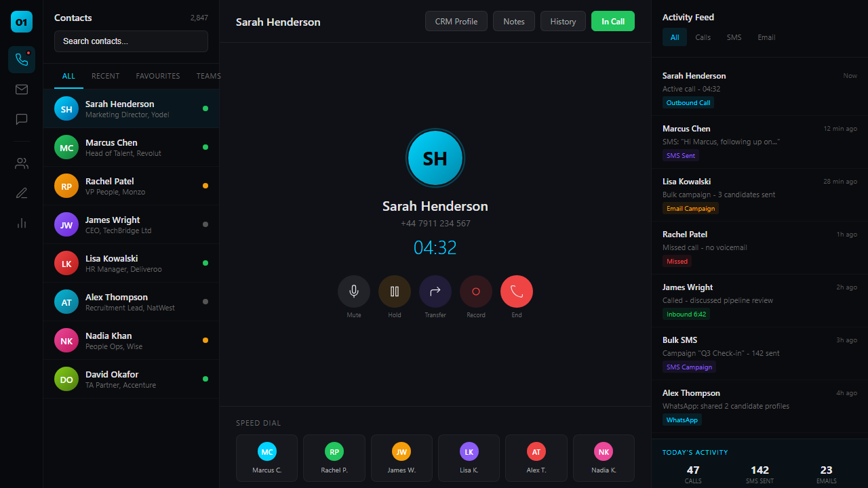Image resolution: width=868 pixels, height=488 pixels.
Task: View call History
Action: pos(563,22)
